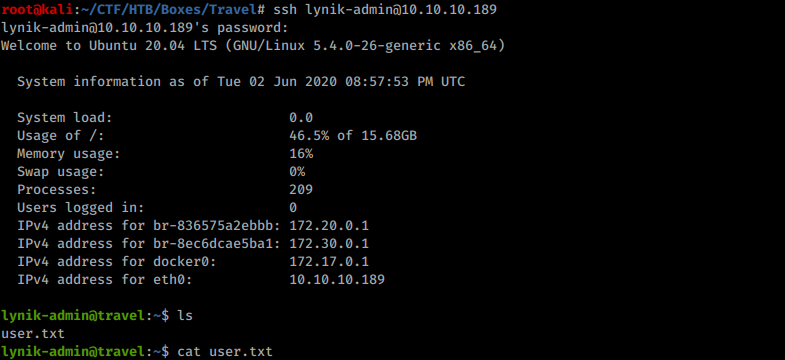Click the Processes count 209
This screenshot has height=360, width=785.
pos(301,190)
